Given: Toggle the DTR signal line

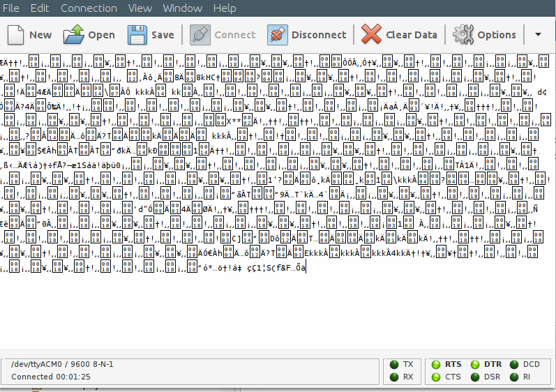Looking at the screenshot, I should point(475,364).
